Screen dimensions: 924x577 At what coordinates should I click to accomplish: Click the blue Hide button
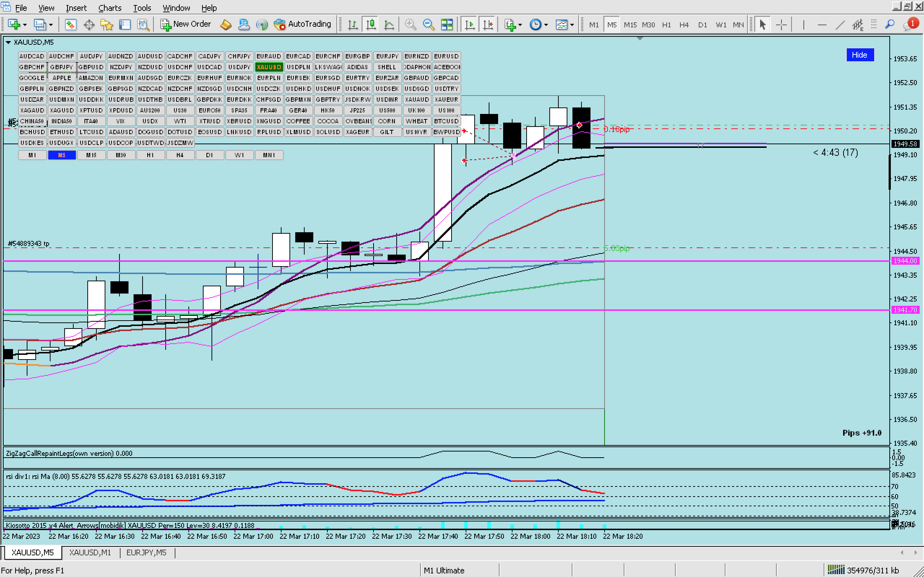[x=859, y=55]
